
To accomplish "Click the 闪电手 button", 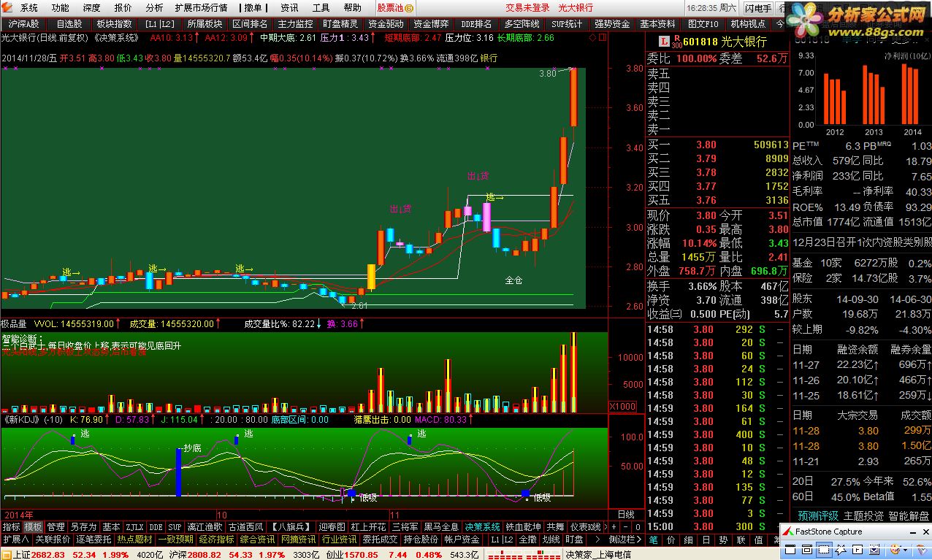I will [757, 8].
